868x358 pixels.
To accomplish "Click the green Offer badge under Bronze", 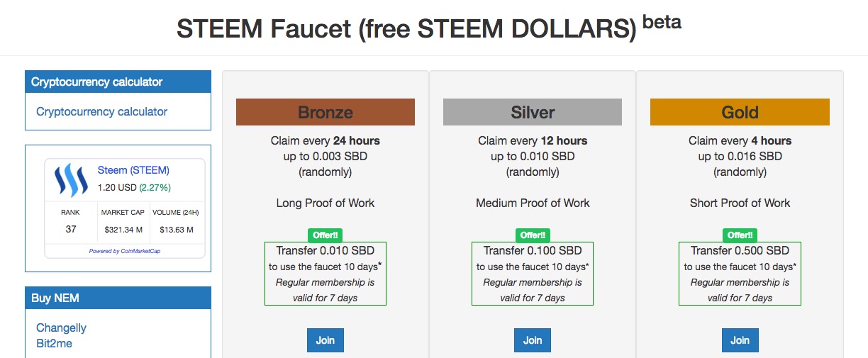I will (325, 235).
